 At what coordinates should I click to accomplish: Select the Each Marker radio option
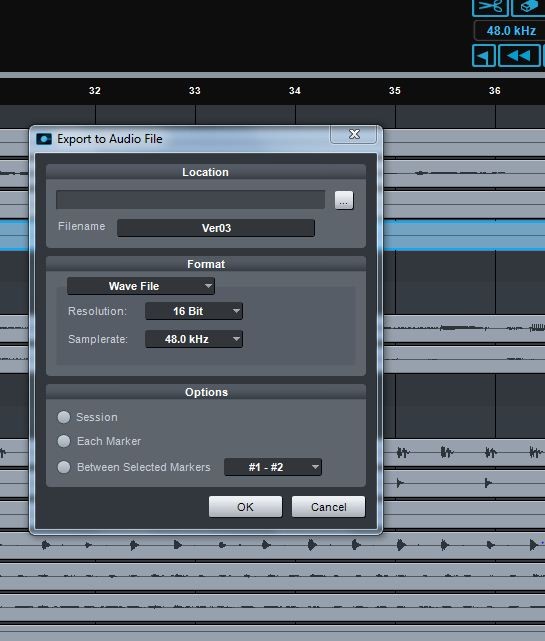pyautogui.click(x=64, y=441)
